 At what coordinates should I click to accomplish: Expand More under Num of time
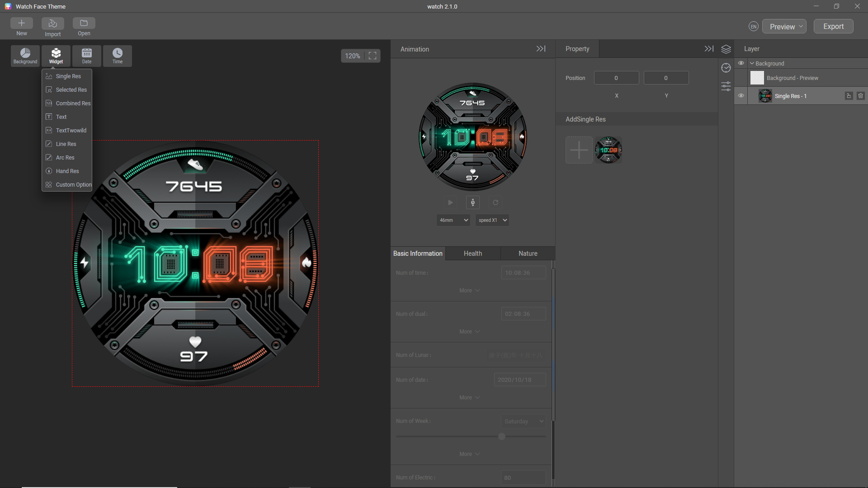[469, 291]
